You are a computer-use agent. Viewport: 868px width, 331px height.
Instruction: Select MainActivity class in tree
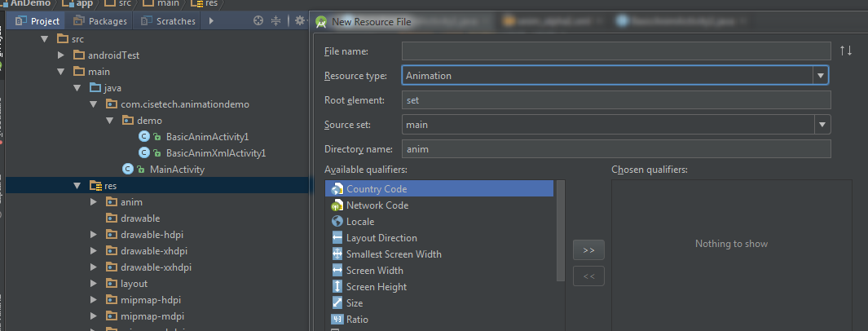pyautogui.click(x=177, y=169)
